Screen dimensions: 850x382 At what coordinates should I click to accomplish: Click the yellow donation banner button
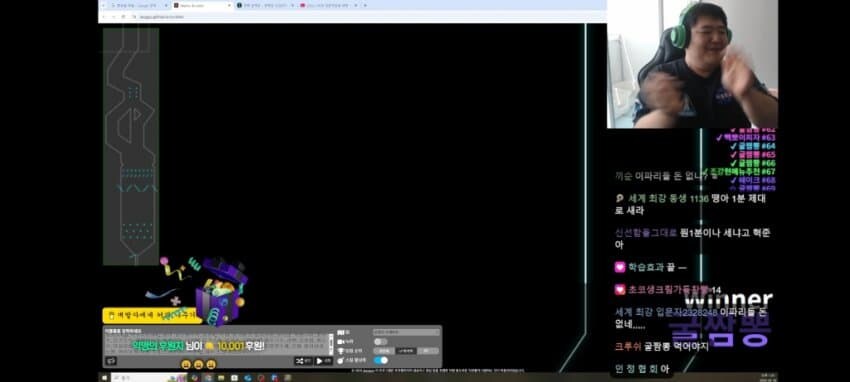tap(152, 315)
